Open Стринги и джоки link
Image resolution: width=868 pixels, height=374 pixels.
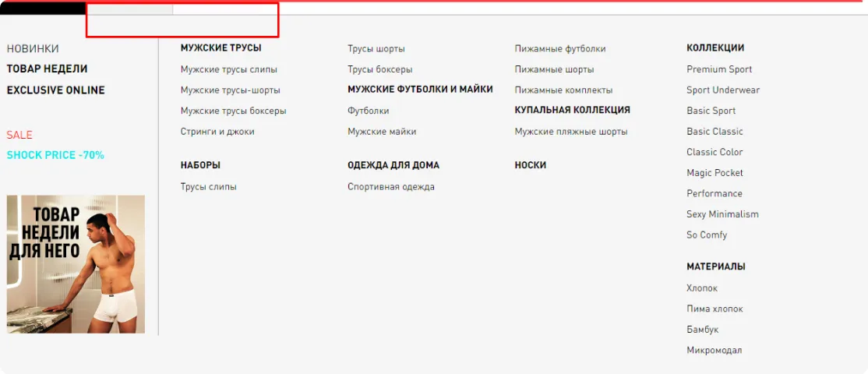[217, 132]
